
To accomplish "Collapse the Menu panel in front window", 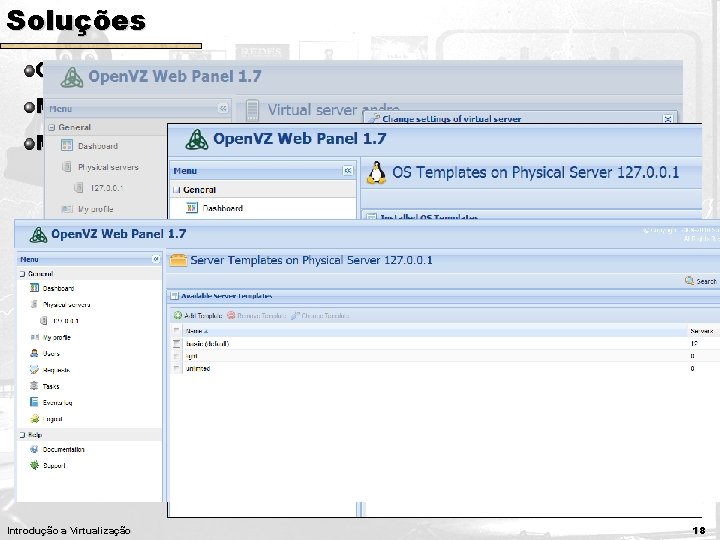I will tap(156, 259).
